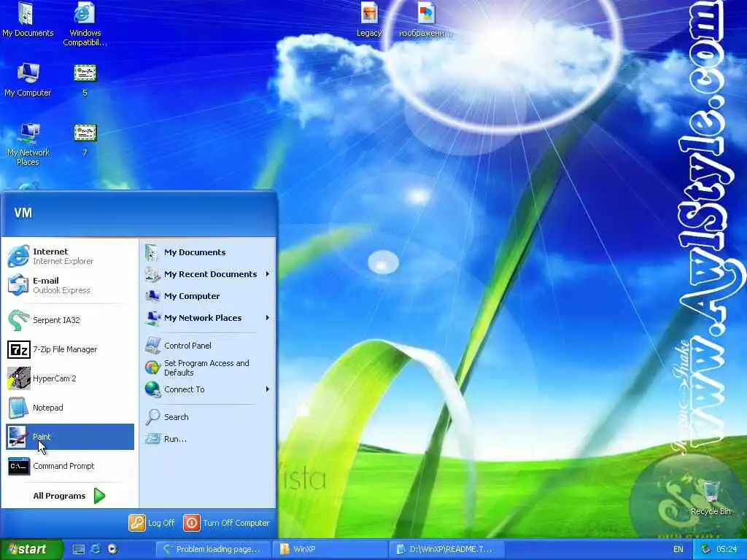The image size is (747, 560).
Task: Open 7-Zip File Manager
Action: point(70,349)
